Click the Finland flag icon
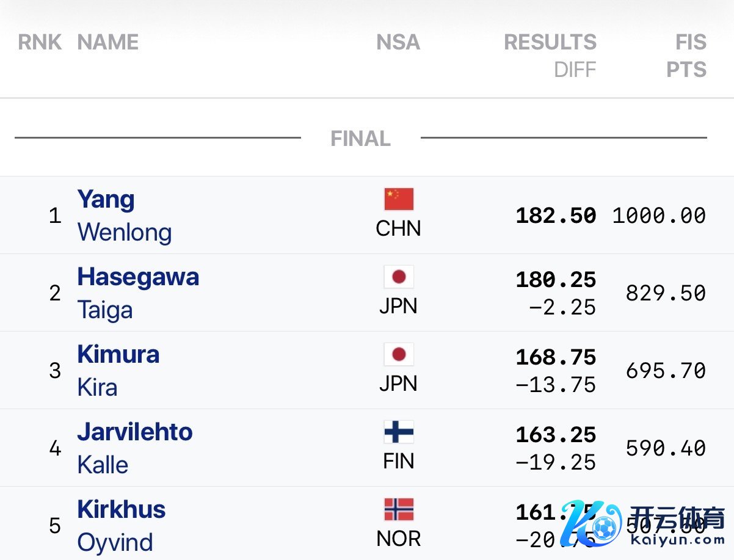 (x=399, y=432)
